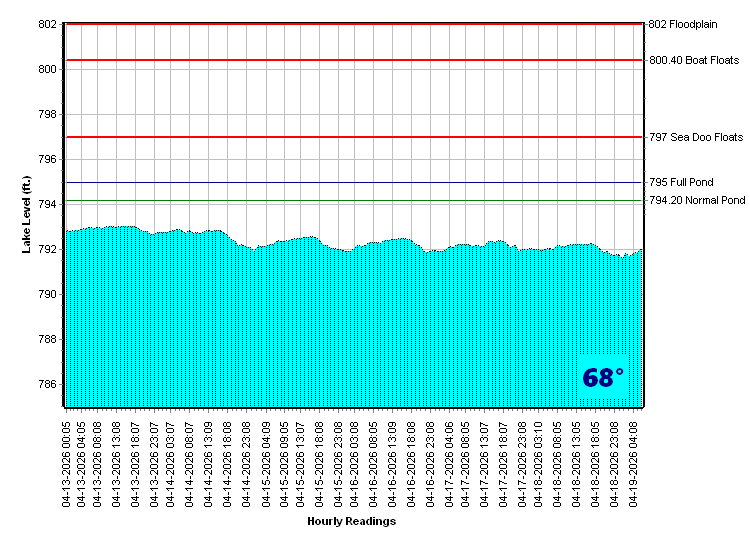Select the "797 Sea Doo Floats" label
This screenshot has height=550, width=750.
tap(696, 137)
